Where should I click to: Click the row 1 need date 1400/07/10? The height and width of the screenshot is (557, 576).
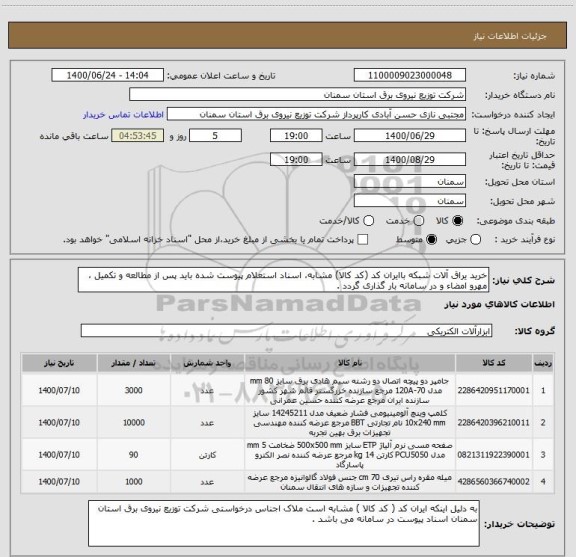coord(59,390)
